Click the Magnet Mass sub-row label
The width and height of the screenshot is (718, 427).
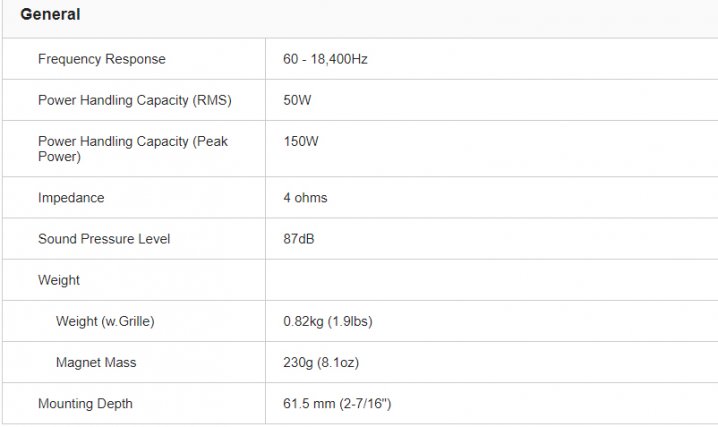pos(96,362)
